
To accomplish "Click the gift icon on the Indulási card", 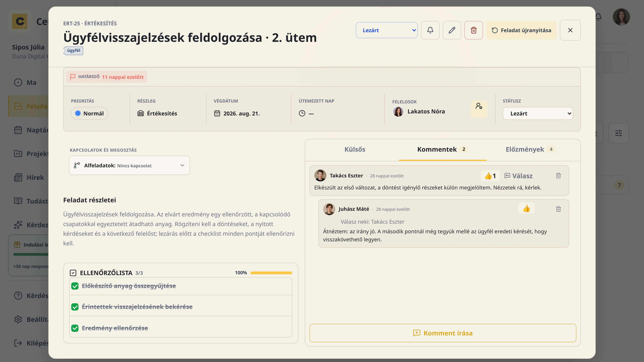I will click(17, 245).
